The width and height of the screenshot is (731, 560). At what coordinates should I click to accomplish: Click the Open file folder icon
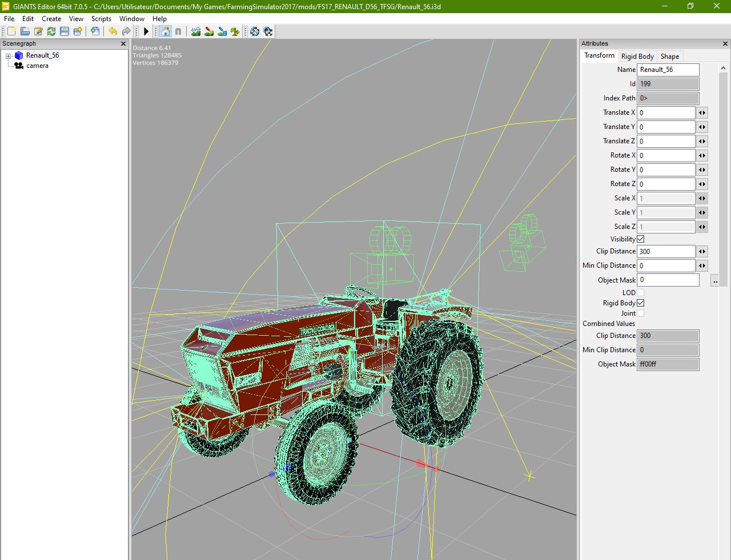[25, 31]
